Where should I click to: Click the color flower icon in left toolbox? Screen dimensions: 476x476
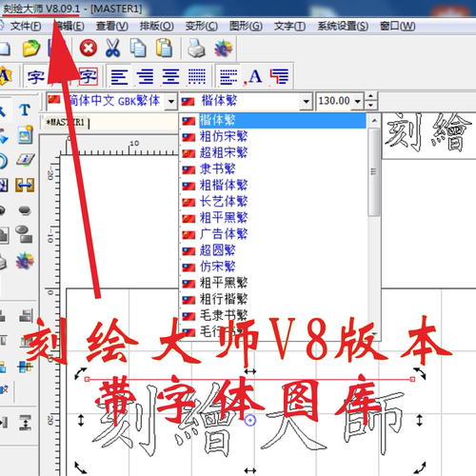[25, 261]
